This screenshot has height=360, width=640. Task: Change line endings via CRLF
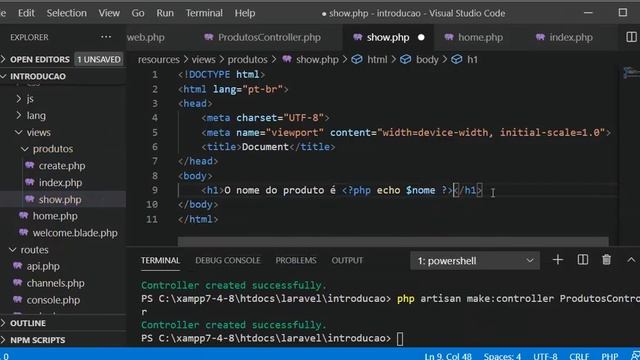click(x=579, y=356)
